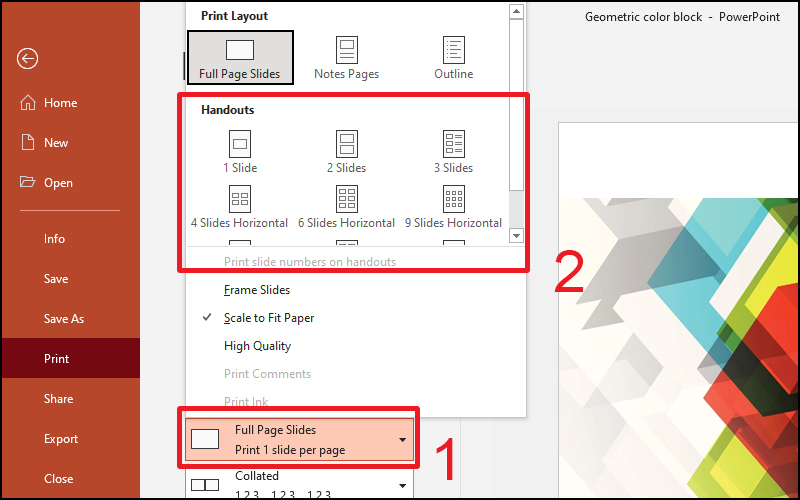Open the Full Page Slides dropdown
This screenshot has height=500, width=800.
299,439
